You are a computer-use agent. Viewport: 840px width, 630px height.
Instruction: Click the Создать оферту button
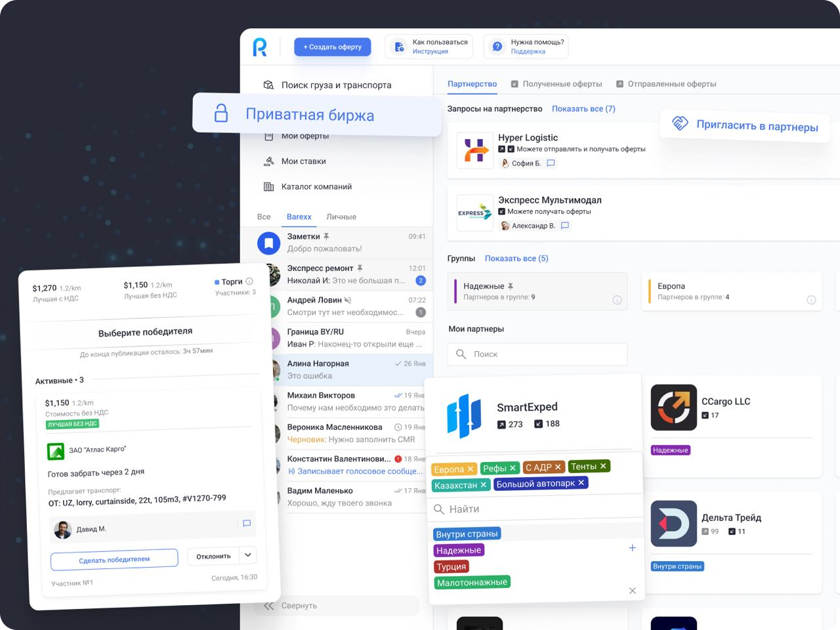click(x=333, y=47)
